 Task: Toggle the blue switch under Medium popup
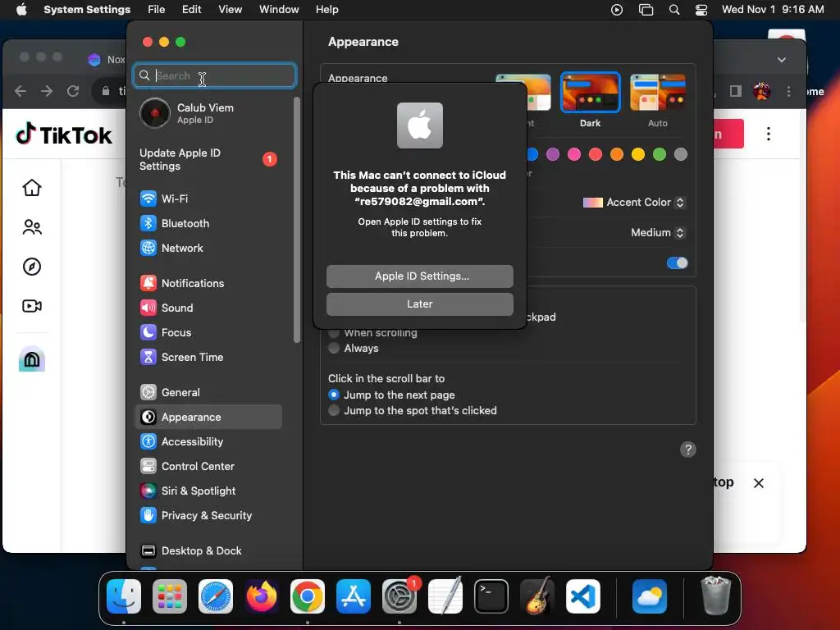(677, 262)
